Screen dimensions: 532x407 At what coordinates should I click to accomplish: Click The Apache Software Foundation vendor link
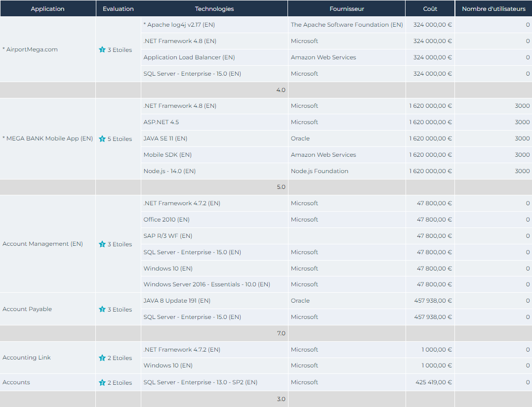[x=347, y=25]
